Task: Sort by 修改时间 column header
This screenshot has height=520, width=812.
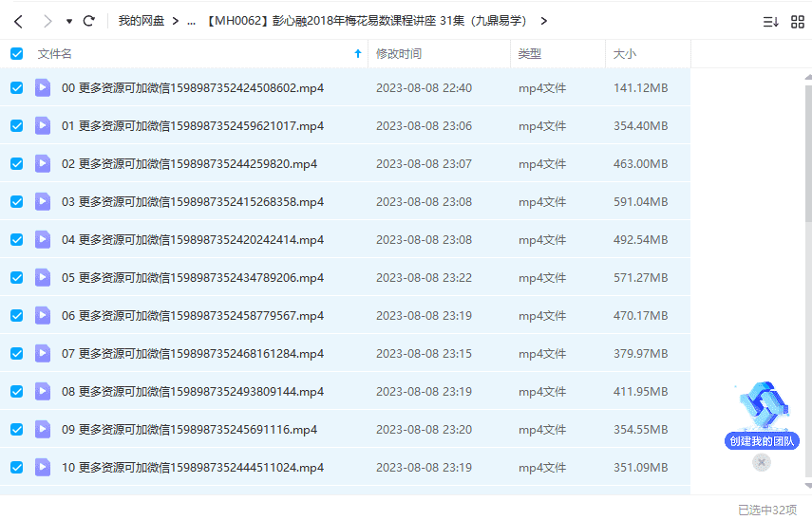Action: click(399, 54)
